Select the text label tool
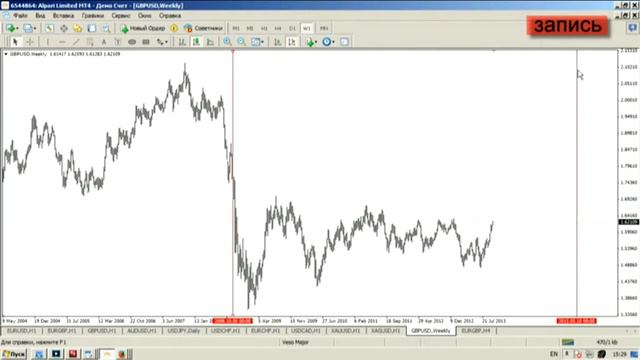 pos(118,42)
